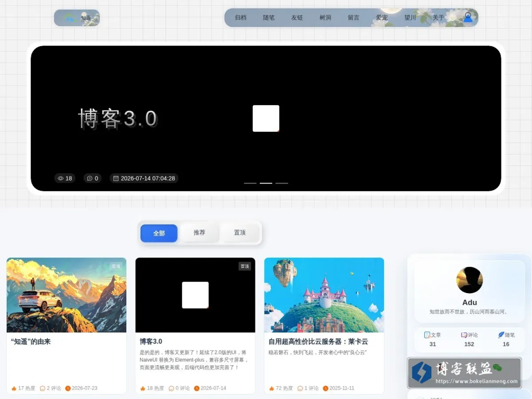
Task: Click the 文章 document icon in sidebar
Action: (427, 335)
